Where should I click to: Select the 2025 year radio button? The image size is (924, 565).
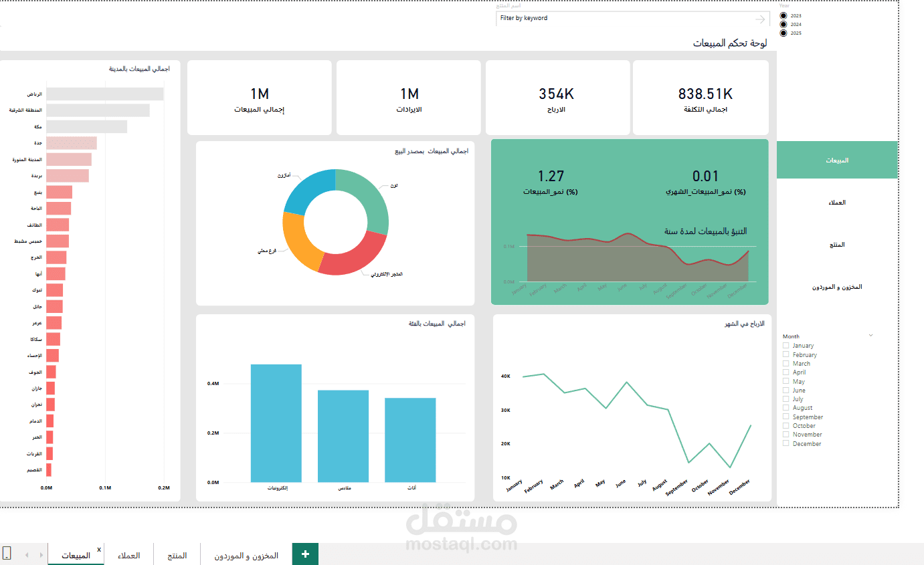(783, 33)
